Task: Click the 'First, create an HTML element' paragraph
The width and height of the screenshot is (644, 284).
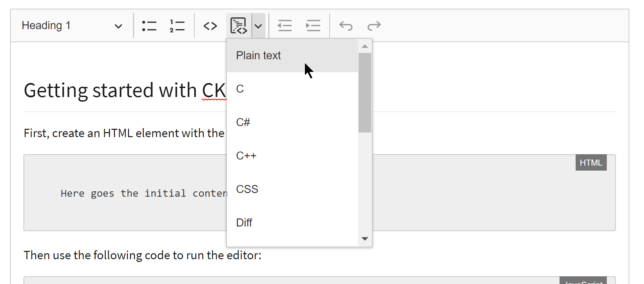Action: [x=124, y=133]
